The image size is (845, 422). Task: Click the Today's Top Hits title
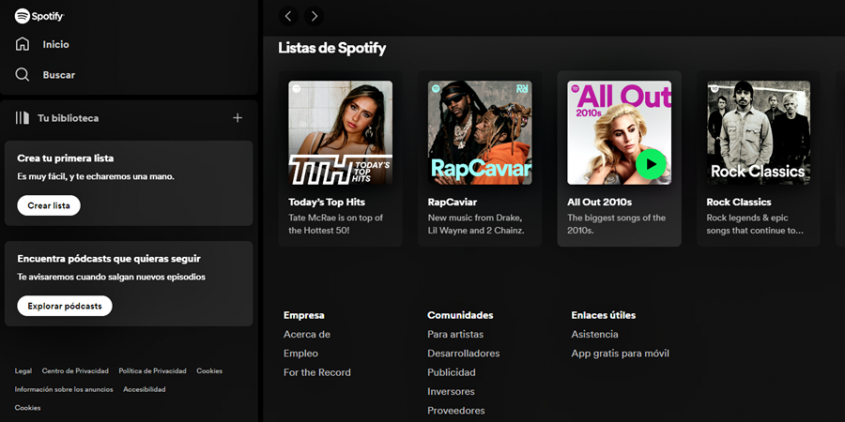[327, 202]
